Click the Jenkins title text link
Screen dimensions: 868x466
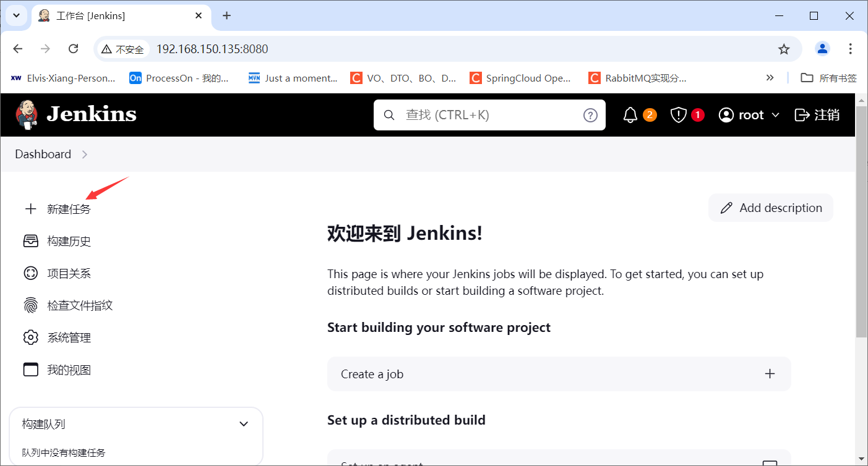point(92,114)
